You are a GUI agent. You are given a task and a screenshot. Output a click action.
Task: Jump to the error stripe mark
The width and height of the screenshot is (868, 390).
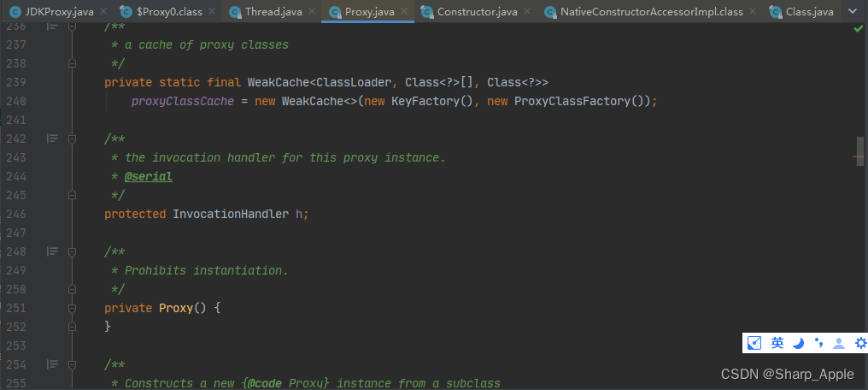tap(858, 157)
